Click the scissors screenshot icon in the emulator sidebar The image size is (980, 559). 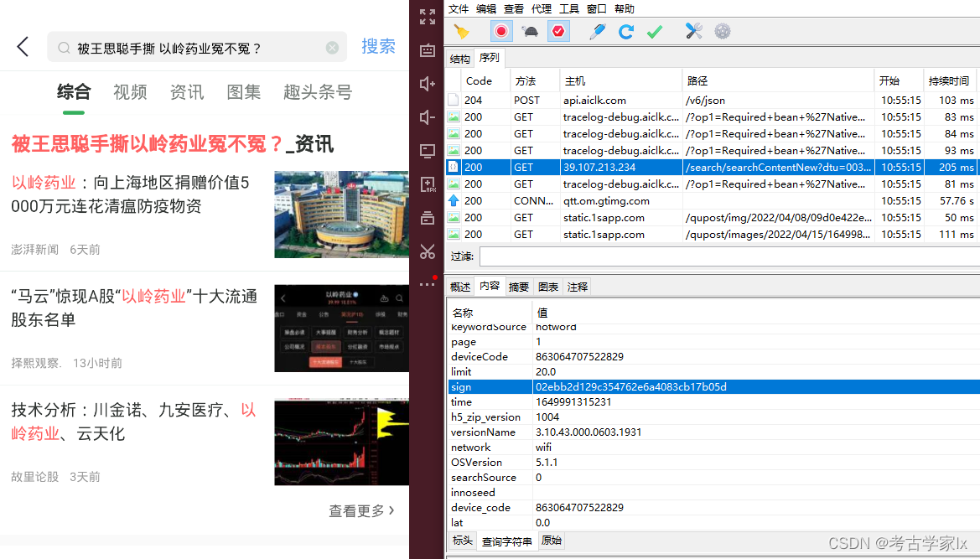pos(428,251)
